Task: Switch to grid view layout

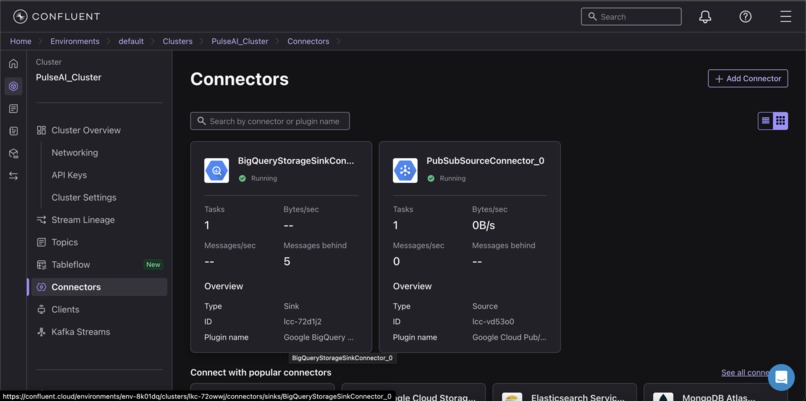Action: click(780, 121)
